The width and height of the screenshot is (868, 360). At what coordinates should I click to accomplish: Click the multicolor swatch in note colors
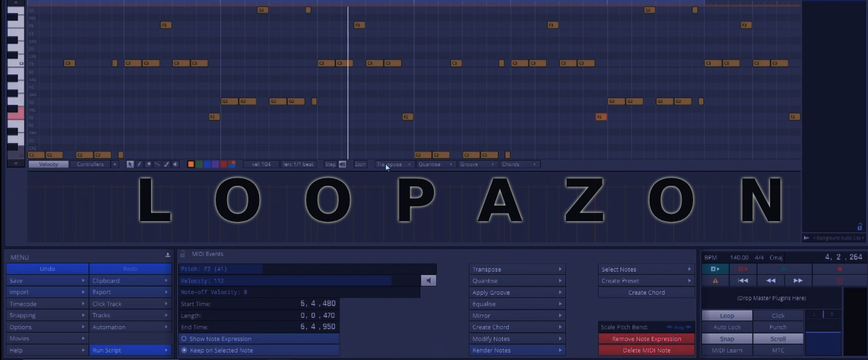point(231,164)
